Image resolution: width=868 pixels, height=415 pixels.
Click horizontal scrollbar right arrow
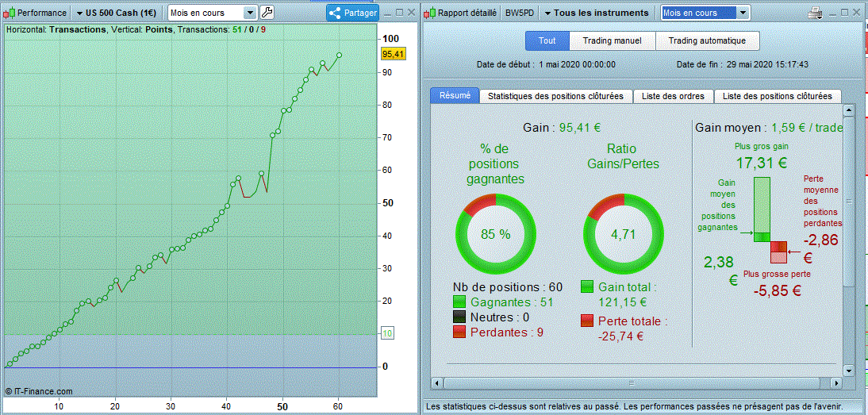point(837,382)
